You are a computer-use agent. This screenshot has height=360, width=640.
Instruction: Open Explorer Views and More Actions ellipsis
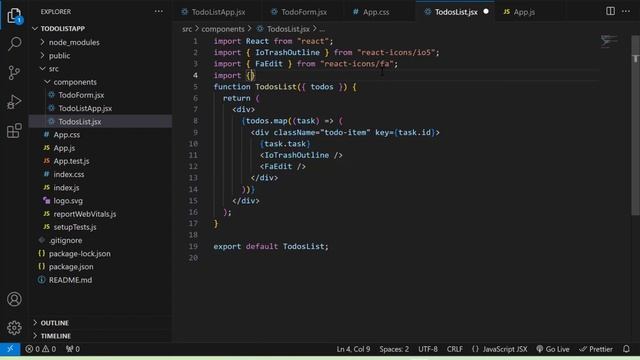pyautogui.click(x=159, y=11)
